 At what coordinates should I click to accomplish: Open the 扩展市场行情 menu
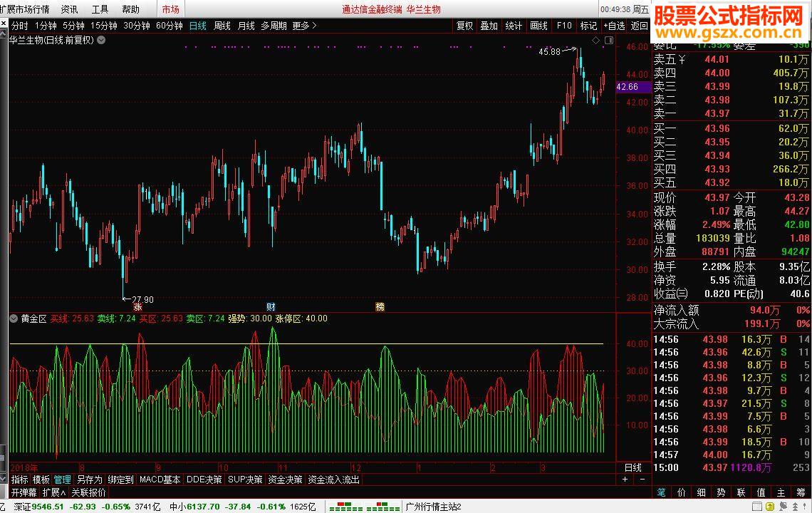[x=25, y=9]
